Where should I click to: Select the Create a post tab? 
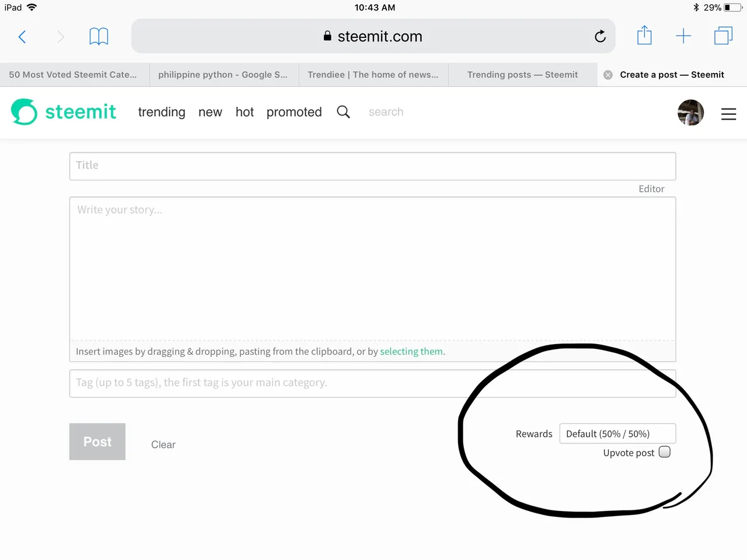pos(672,75)
